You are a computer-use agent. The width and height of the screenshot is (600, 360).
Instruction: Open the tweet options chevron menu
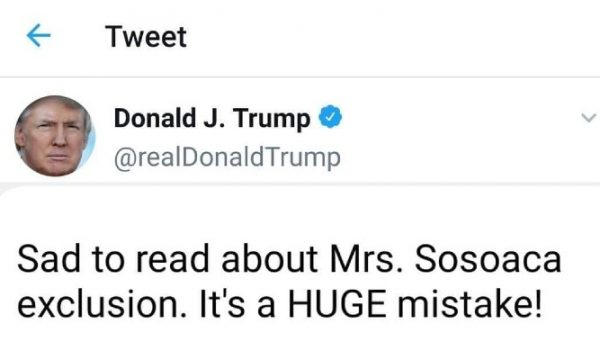(589, 117)
